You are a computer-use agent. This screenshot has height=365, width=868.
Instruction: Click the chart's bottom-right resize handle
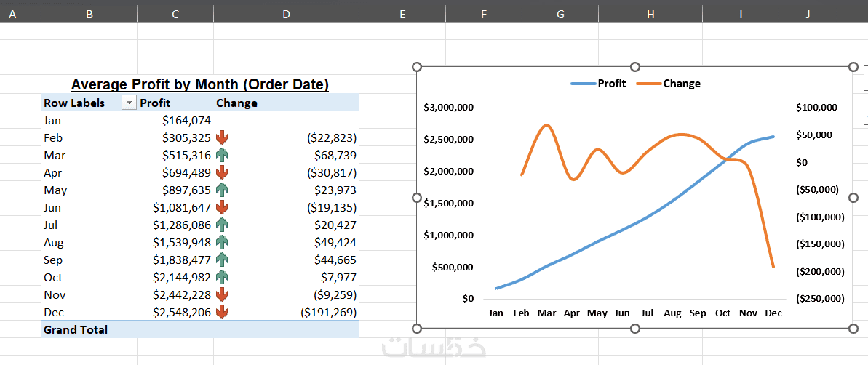853,329
